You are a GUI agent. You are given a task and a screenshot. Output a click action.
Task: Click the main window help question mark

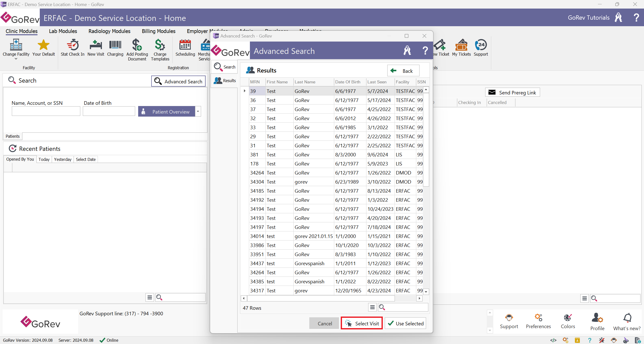[x=636, y=18]
